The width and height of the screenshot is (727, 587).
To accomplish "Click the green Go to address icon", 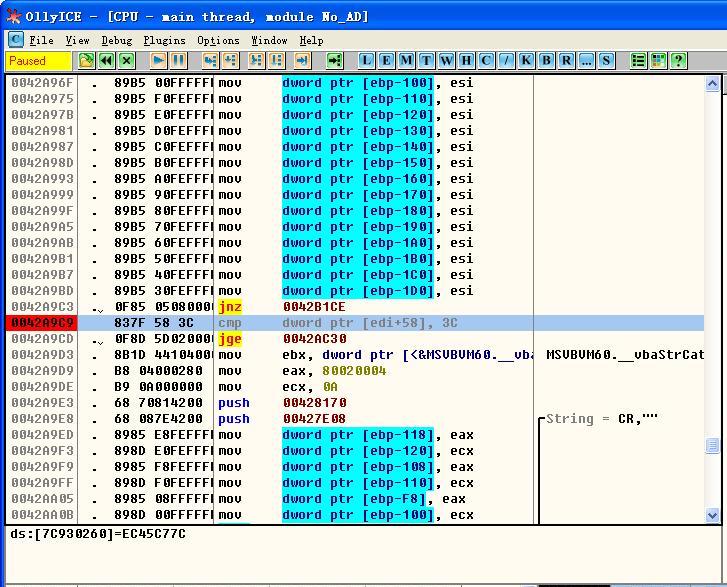I will point(334,61).
